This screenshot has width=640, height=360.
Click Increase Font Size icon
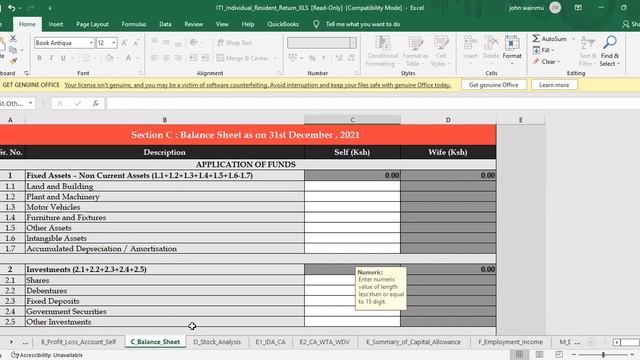point(124,42)
